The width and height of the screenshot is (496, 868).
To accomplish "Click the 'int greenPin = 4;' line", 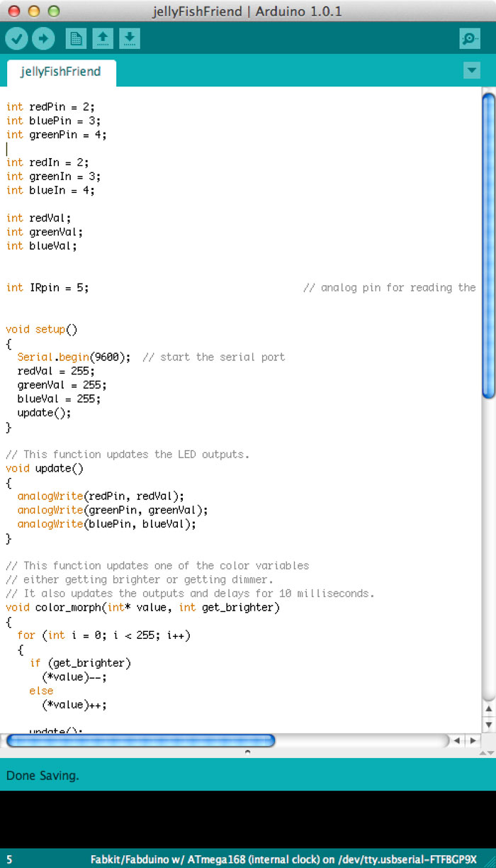I will click(x=57, y=135).
